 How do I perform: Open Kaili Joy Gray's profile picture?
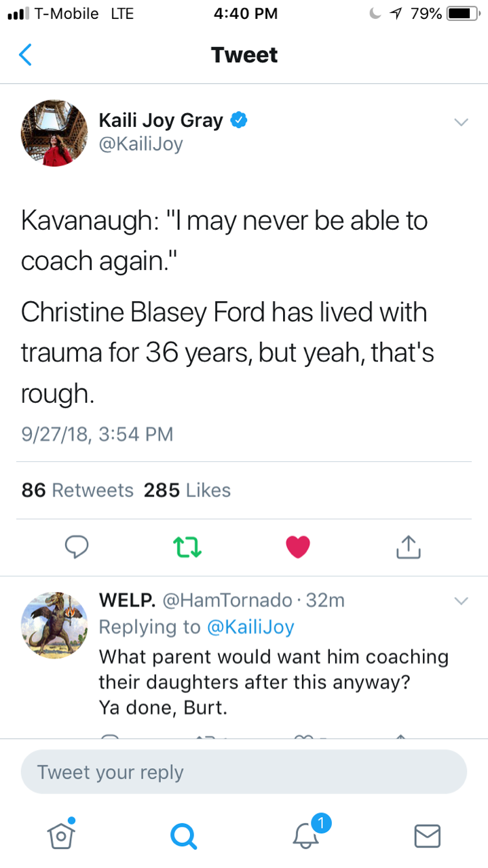pos(55,134)
